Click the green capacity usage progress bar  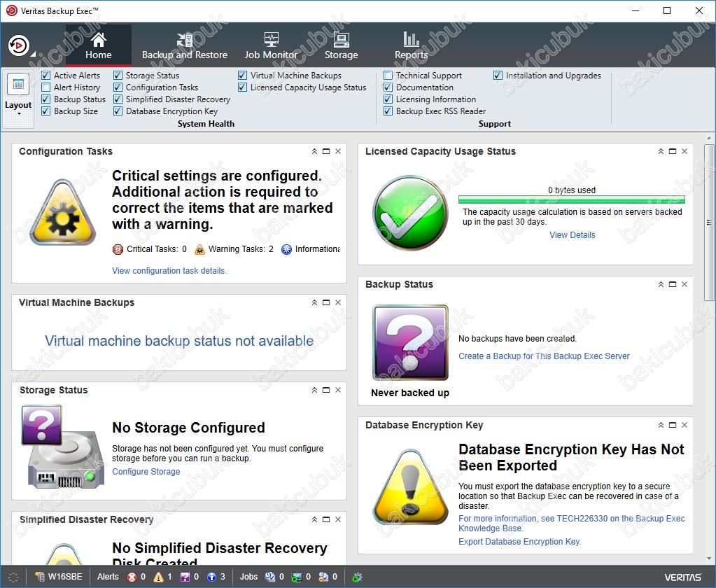tap(572, 199)
